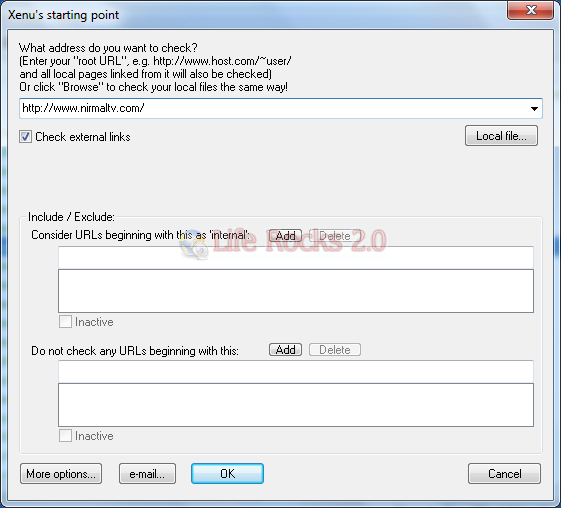Focus the excluded URL entry field
561x508 pixels.
tap(296, 371)
